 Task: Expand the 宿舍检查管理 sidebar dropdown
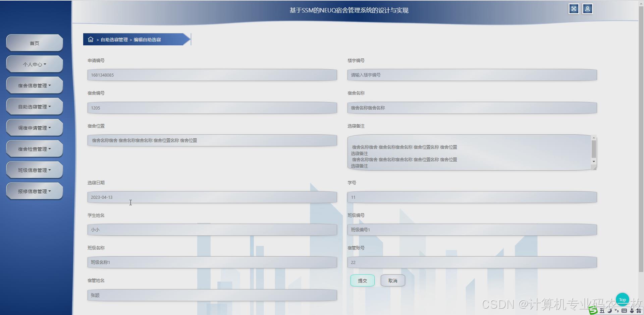(34, 148)
